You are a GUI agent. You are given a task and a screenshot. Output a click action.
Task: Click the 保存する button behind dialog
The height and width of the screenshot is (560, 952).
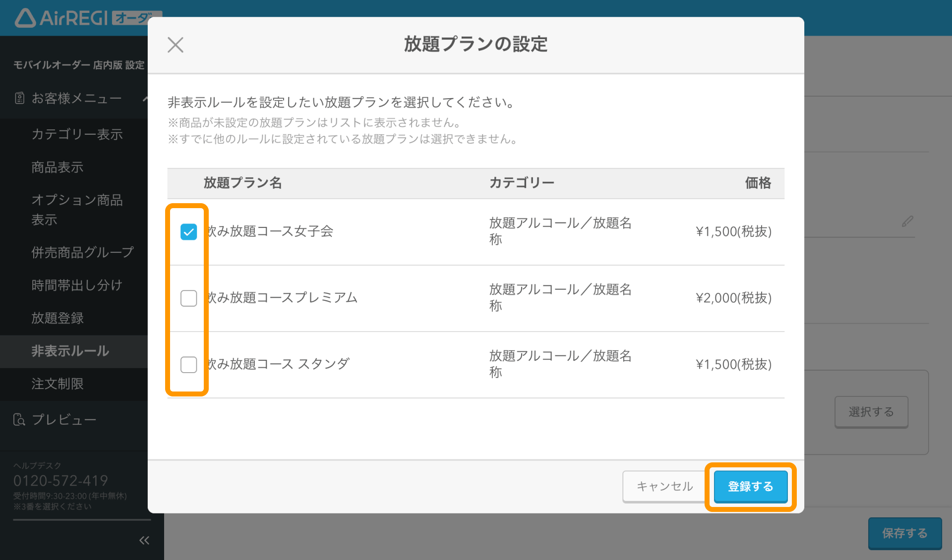click(904, 533)
